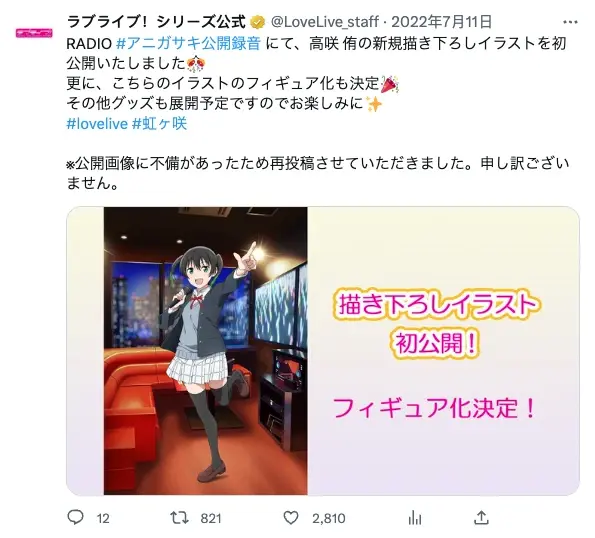Click the pink Love Live profile avatar
The height and width of the screenshot is (538, 595).
[34, 33]
